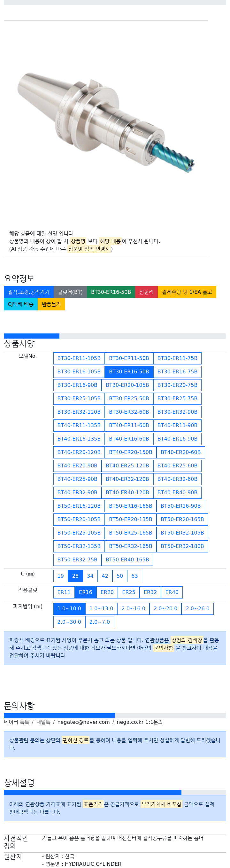Select the ER25 collet option
The height and width of the screenshot is (868, 230).
tap(128, 592)
